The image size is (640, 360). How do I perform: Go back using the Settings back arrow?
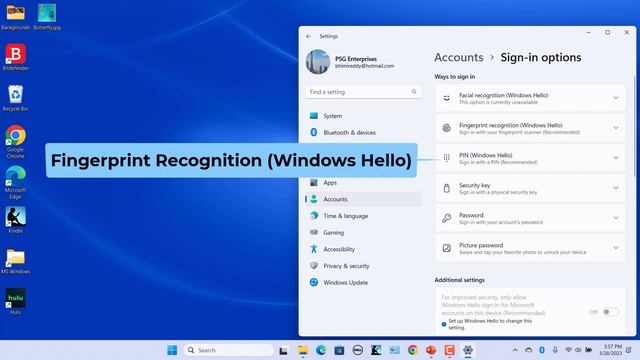tap(309, 36)
